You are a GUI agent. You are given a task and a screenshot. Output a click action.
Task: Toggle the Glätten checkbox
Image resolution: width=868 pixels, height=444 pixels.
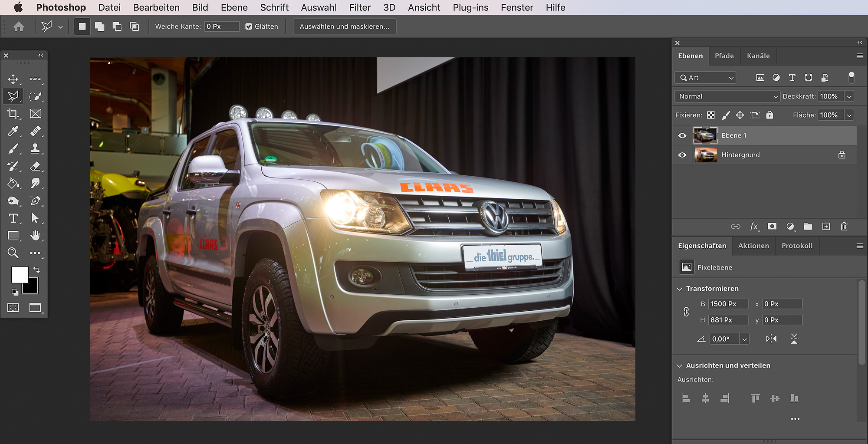[x=249, y=26]
